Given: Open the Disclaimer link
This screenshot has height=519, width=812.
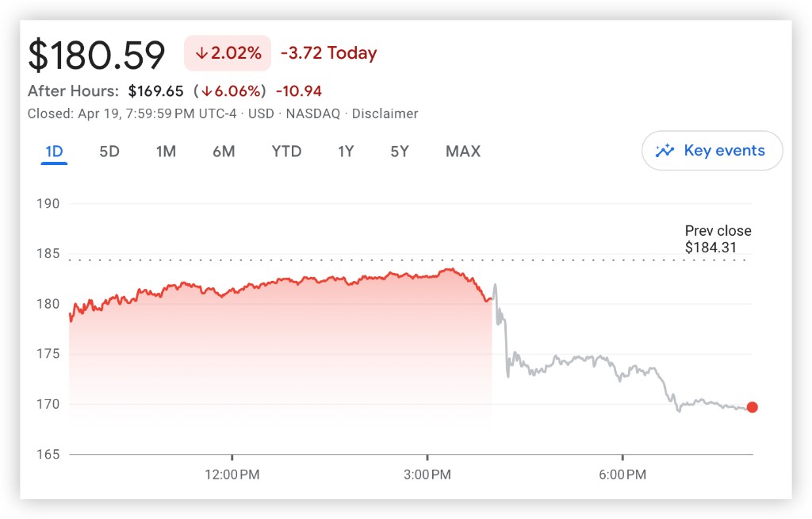Looking at the screenshot, I should tap(385, 113).
